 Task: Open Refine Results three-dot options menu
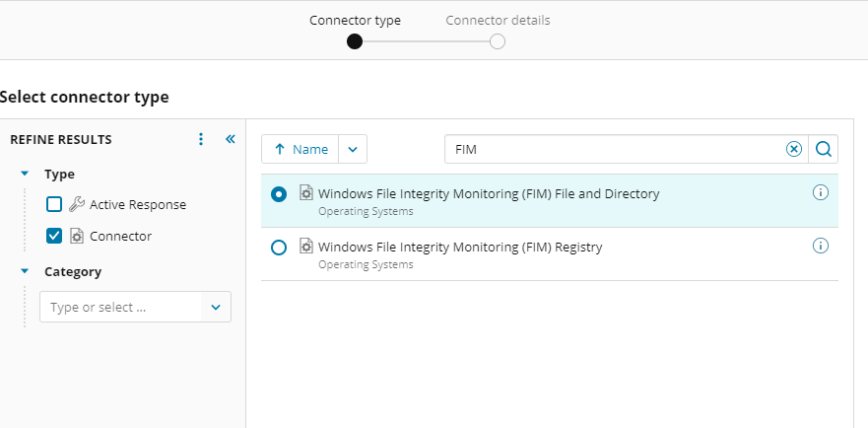point(201,139)
